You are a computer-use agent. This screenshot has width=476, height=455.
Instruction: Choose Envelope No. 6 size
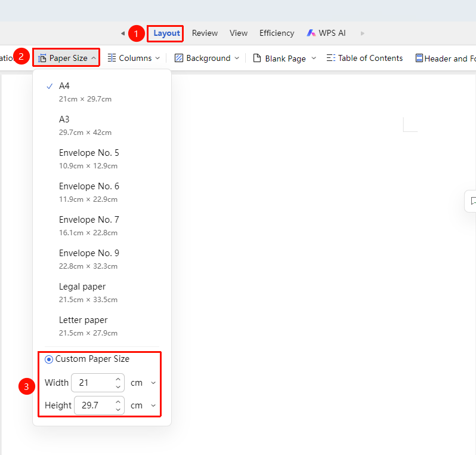point(102,192)
